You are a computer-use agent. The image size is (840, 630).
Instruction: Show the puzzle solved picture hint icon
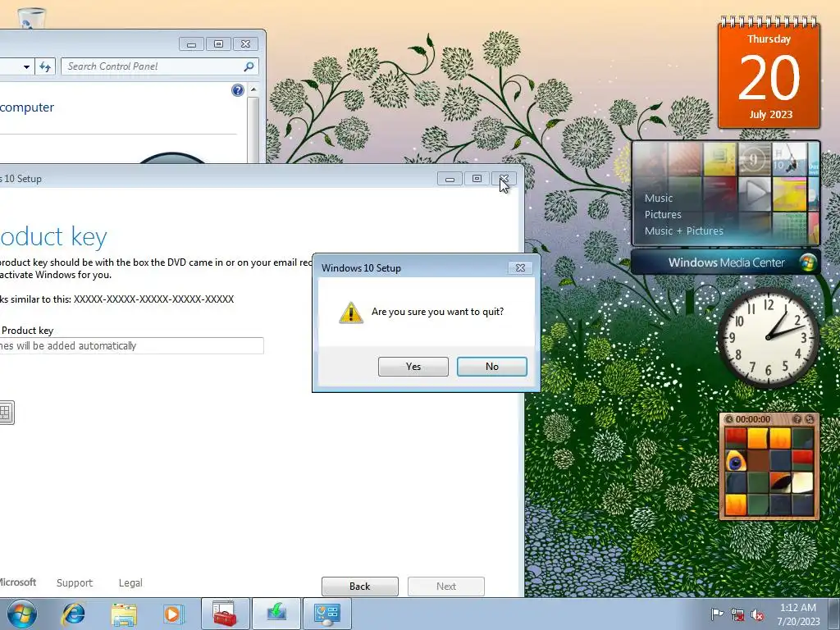point(797,419)
